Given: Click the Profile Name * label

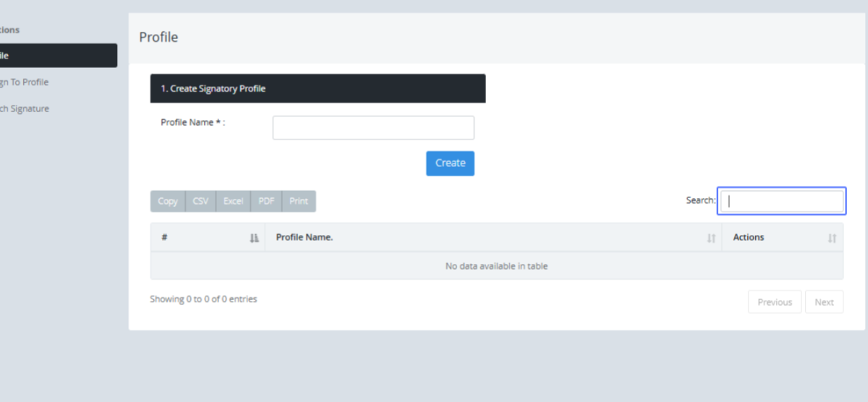Looking at the screenshot, I should (x=193, y=123).
